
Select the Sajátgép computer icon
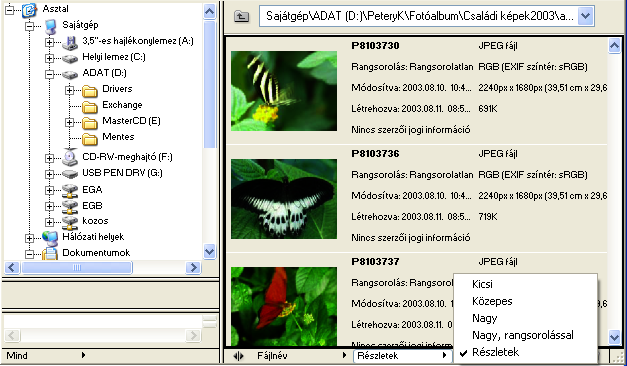tap(50, 26)
